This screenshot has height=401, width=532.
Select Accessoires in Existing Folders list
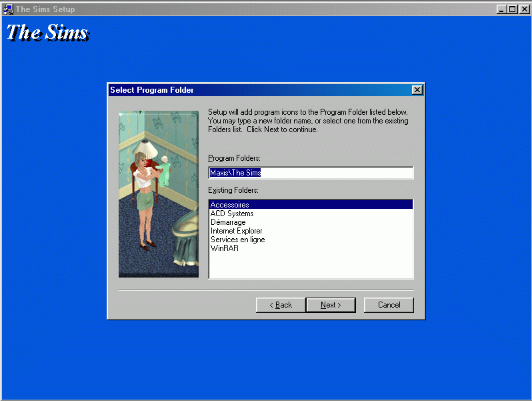pos(229,205)
